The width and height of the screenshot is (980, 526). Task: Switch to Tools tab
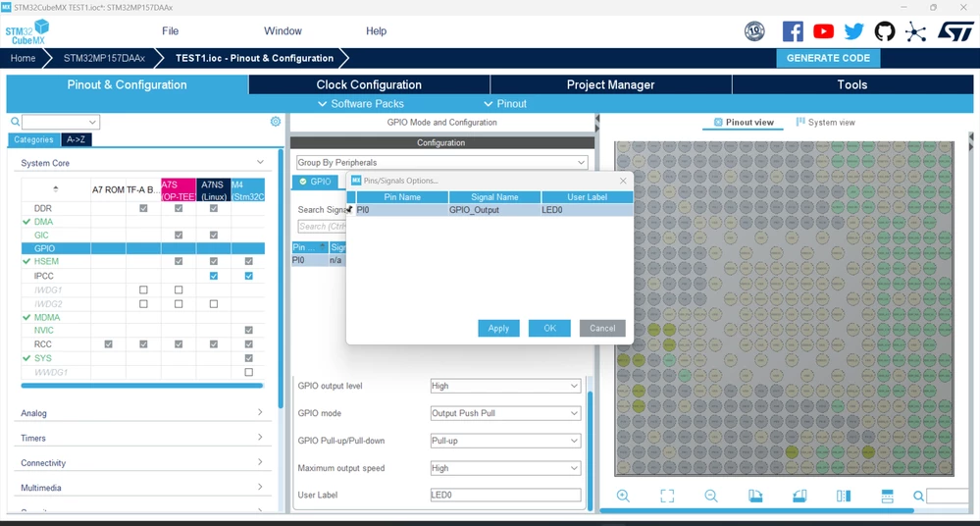[x=852, y=84]
